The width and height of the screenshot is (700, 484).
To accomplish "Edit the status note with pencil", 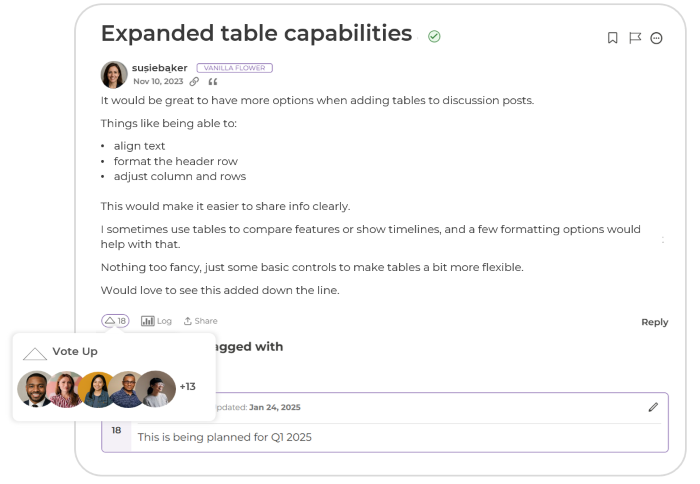I will coord(653,407).
